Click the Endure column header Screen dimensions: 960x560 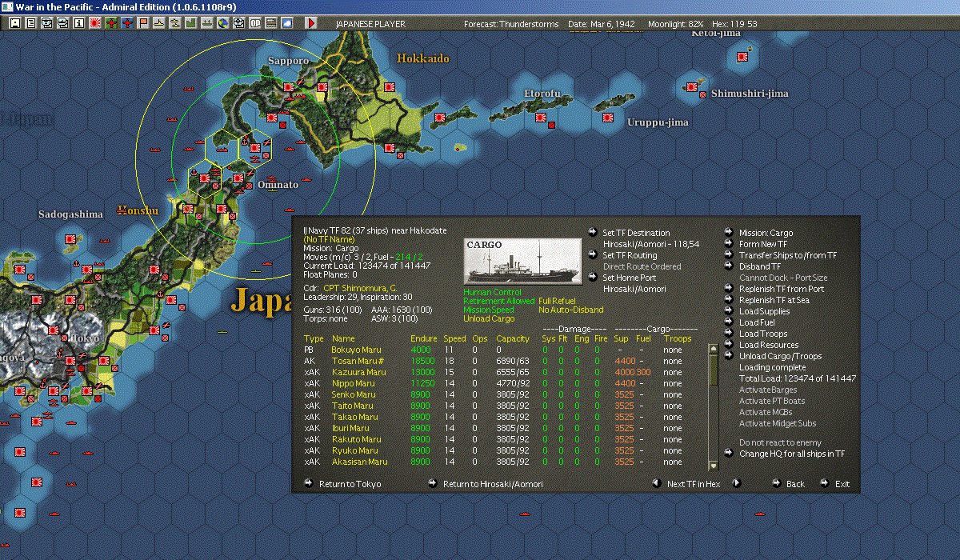pos(423,338)
